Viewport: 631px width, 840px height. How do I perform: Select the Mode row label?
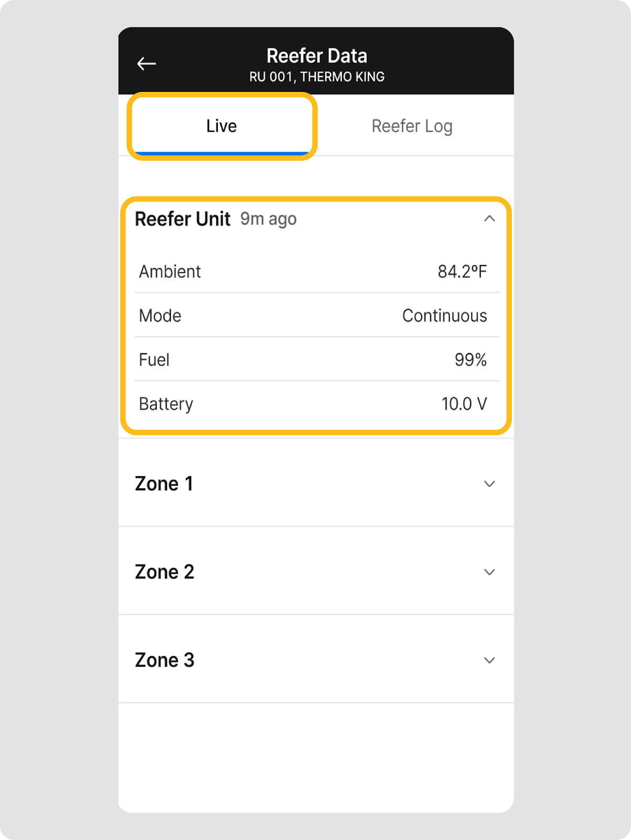(160, 316)
